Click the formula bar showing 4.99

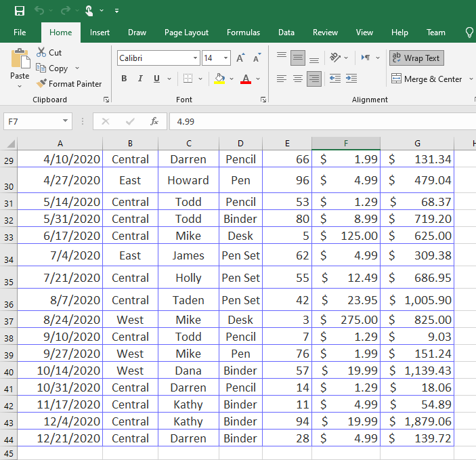(322, 121)
